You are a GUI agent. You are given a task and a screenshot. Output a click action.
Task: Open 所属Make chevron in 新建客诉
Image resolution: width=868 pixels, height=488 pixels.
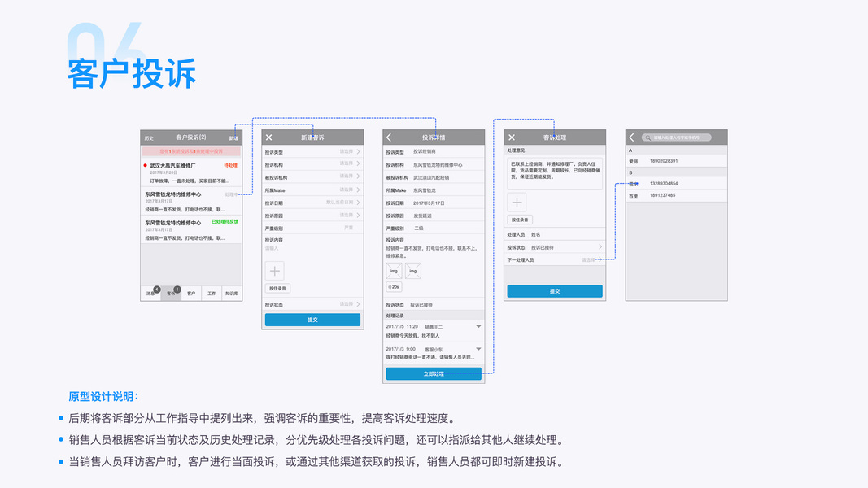click(358, 190)
